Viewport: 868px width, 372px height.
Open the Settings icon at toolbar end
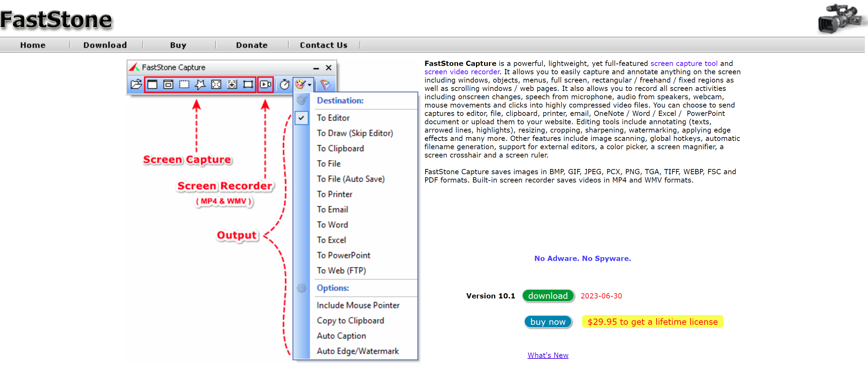(x=325, y=84)
